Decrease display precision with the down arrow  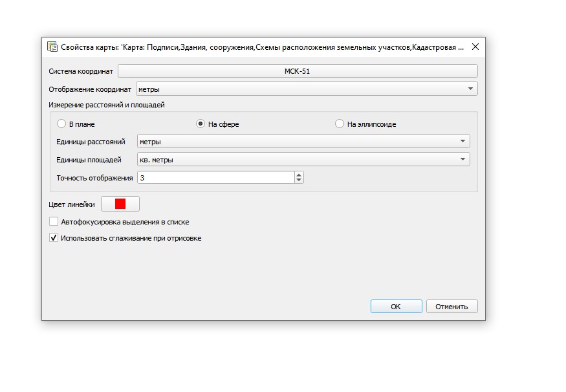click(299, 180)
